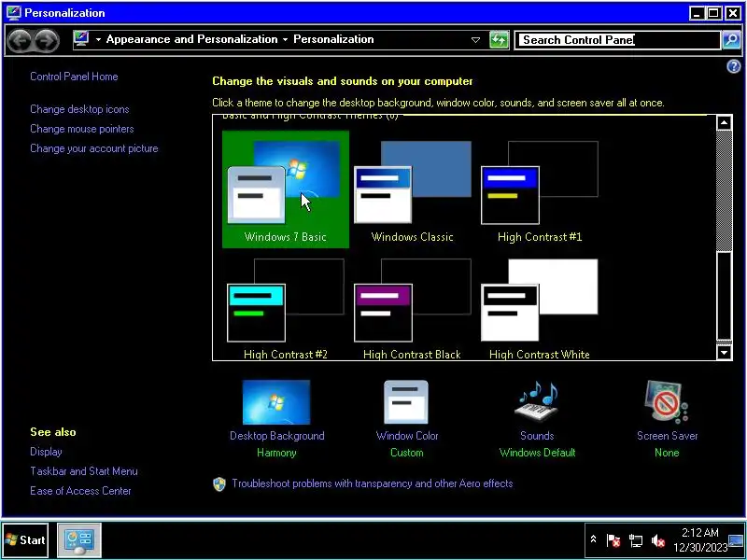Click the theme list scroll down arrow
The height and width of the screenshot is (560, 747).
[x=725, y=353]
